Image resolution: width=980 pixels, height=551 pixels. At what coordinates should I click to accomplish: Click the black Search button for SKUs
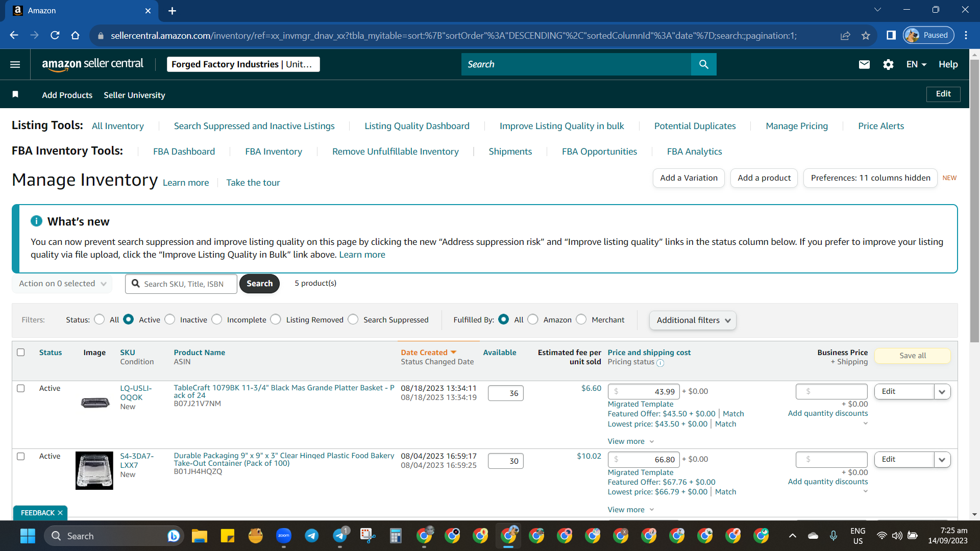click(x=259, y=284)
